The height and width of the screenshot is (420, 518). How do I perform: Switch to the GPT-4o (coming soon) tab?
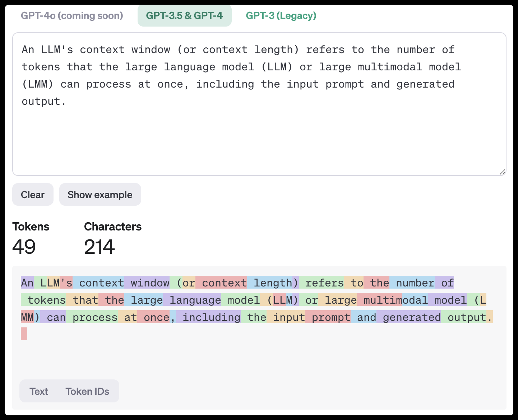pyautogui.click(x=72, y=16)
